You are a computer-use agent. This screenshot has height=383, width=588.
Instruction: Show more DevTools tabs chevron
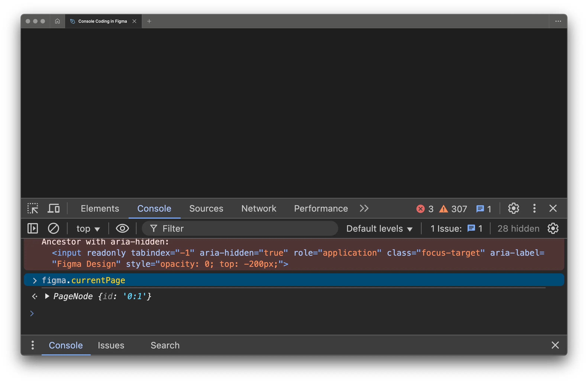pos(364,208)
